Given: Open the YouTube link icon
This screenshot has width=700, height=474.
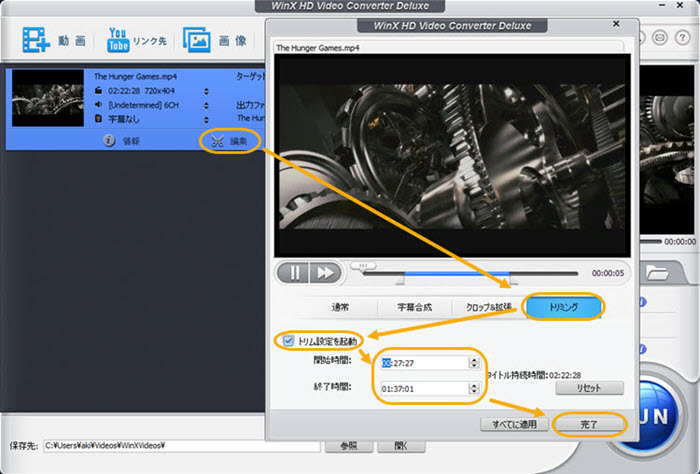Looking at the screenshot, I should pos(118,40).
